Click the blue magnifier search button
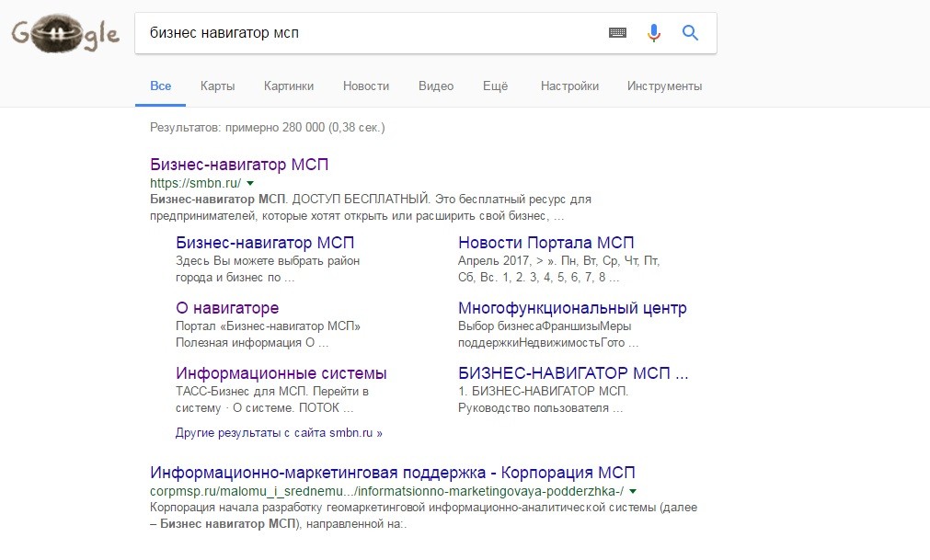Viewport: 930px width, 560px height. [x=690, y=32]
